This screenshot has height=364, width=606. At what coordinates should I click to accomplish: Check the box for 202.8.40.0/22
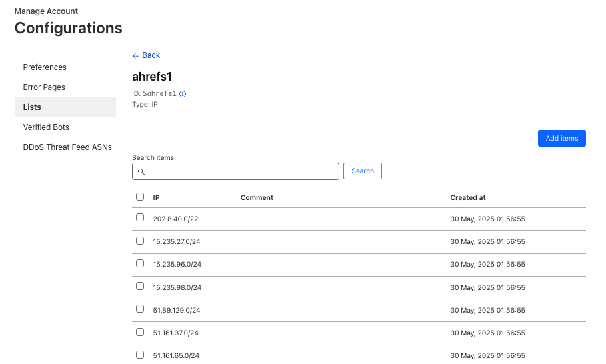click(140, 217)
